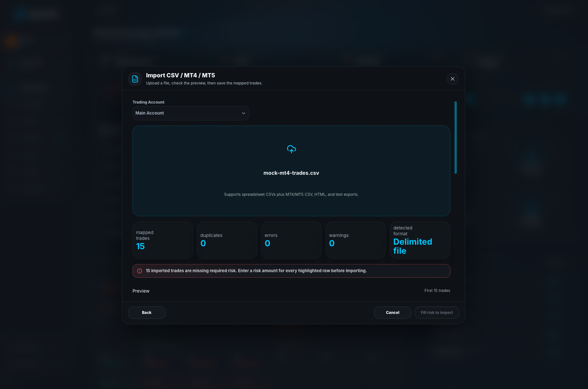Click the Back button
Viewport: 588px width, 389px height.
point(147,313)
